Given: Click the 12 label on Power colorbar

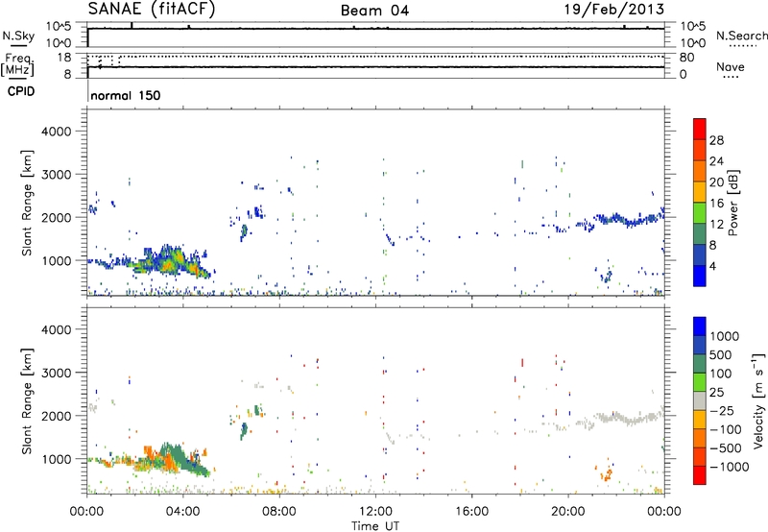Looking at the screenshot, I should coord(716,224).
